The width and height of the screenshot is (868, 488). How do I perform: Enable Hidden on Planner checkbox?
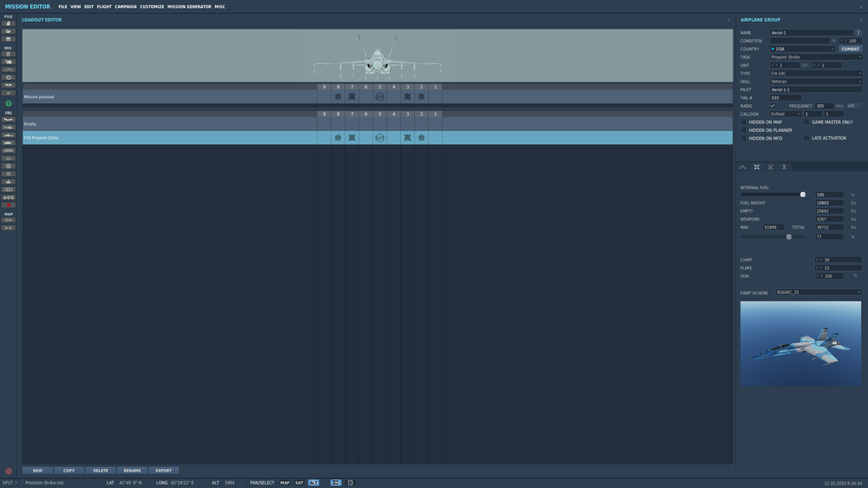coord(744,130)
